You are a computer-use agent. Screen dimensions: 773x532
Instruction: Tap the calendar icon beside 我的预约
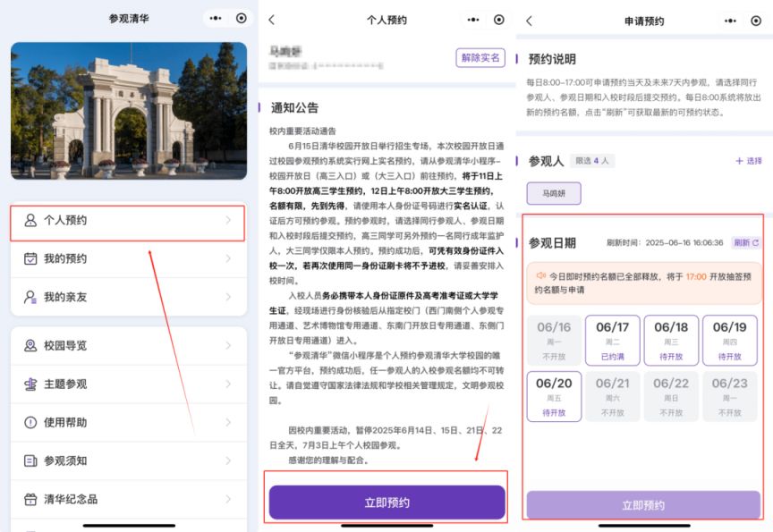click(x=30, y=258)
